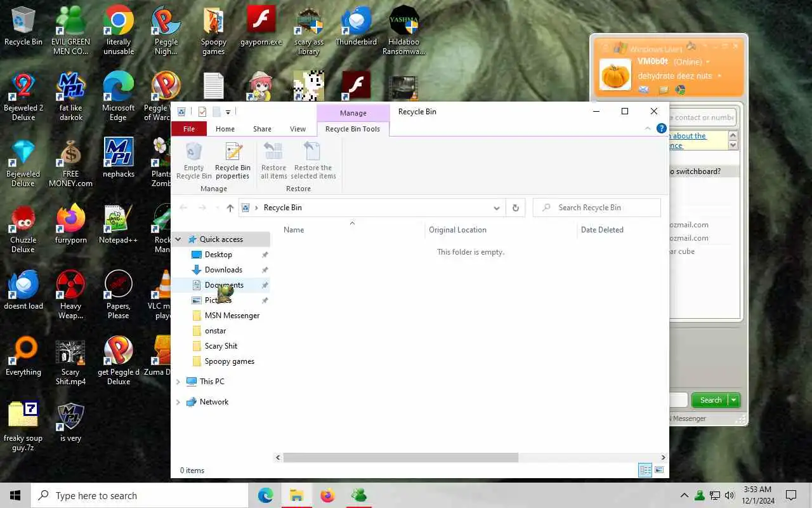Collapse the Explorer ribbon with the chevron
The width and height of the screenshot is (812, 508).
point(648,128)
